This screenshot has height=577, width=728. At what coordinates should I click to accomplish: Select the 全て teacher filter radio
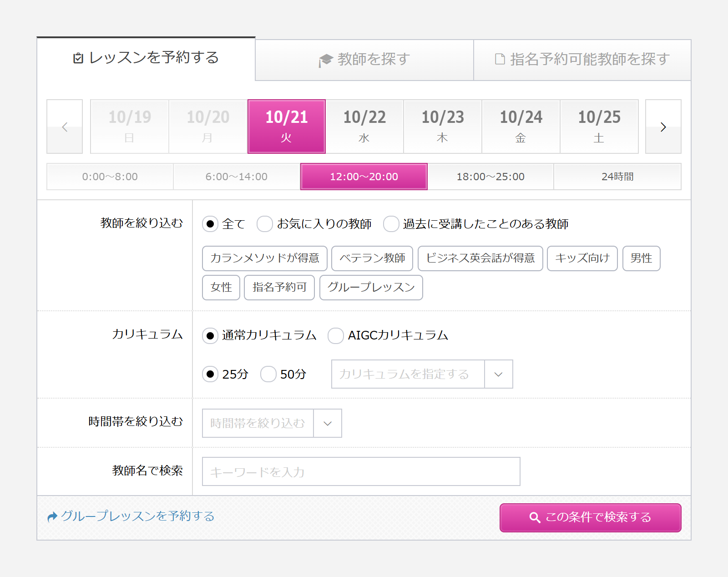[x=210, y=224]
